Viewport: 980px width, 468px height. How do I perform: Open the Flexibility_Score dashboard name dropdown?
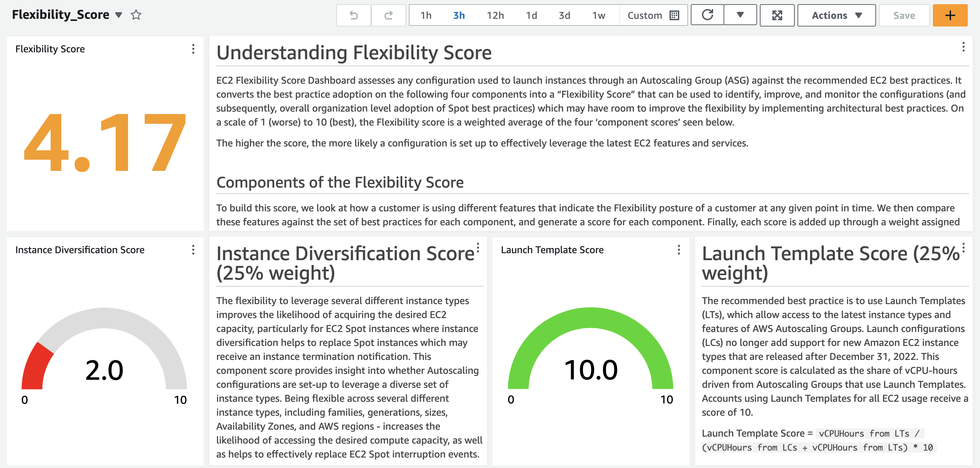119,15
